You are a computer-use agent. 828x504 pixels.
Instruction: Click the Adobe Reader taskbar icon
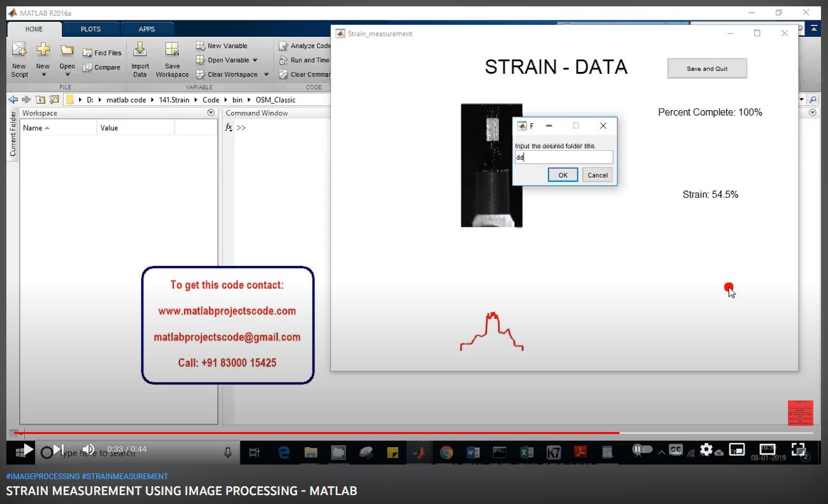tap(580, 452)
